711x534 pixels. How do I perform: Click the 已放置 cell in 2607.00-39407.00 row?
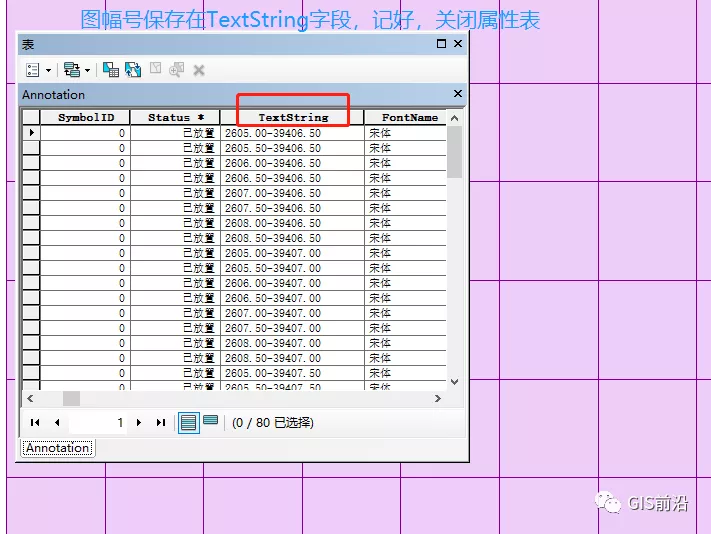[175, 313]
